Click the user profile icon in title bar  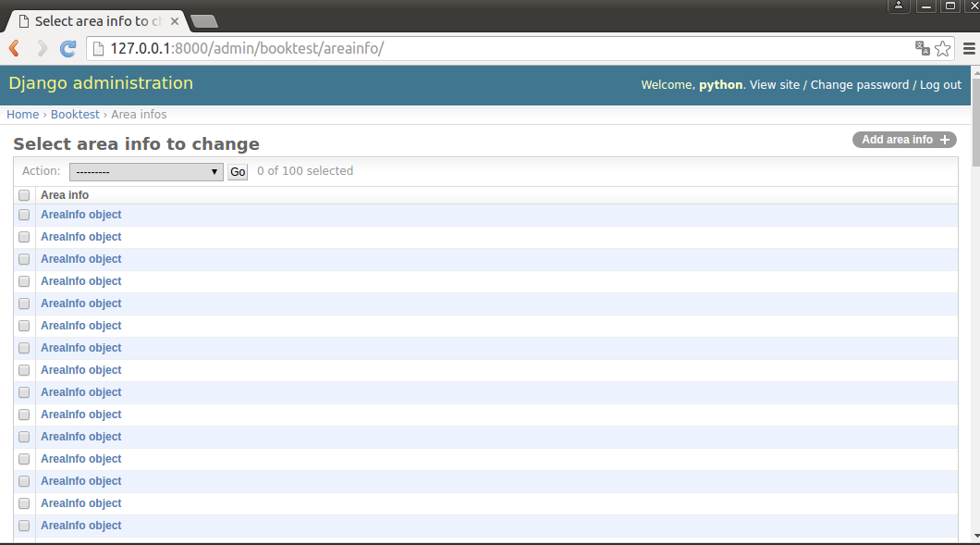point(898,6)
